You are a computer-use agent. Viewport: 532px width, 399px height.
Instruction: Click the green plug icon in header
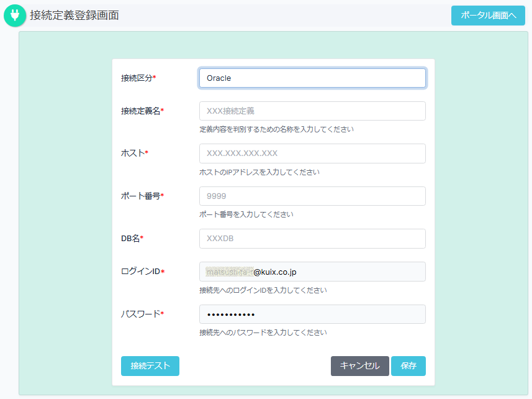(x=15, y=16)
